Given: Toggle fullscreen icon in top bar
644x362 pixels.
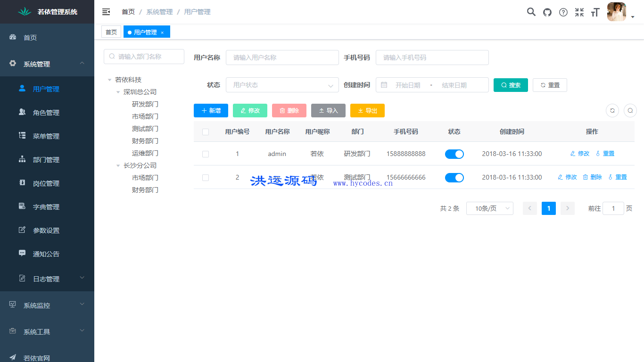Looking at the screenshot, I should (579, 12).
